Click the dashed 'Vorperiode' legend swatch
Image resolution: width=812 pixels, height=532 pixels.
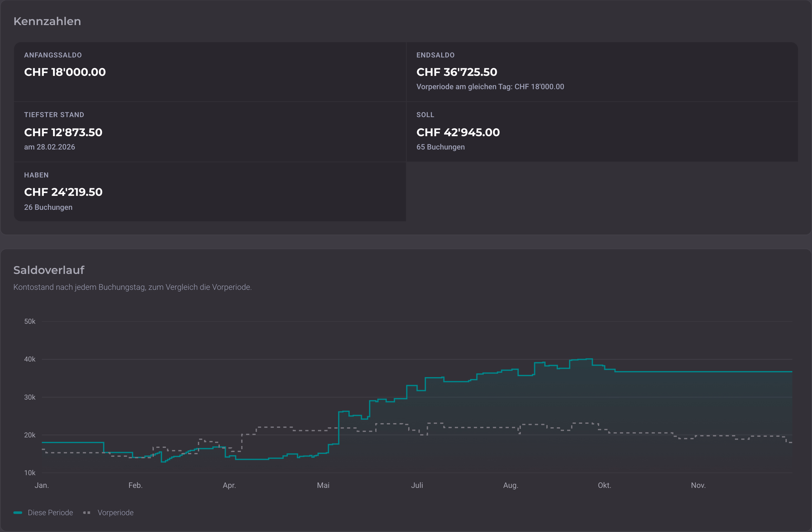tap(87, 513)
